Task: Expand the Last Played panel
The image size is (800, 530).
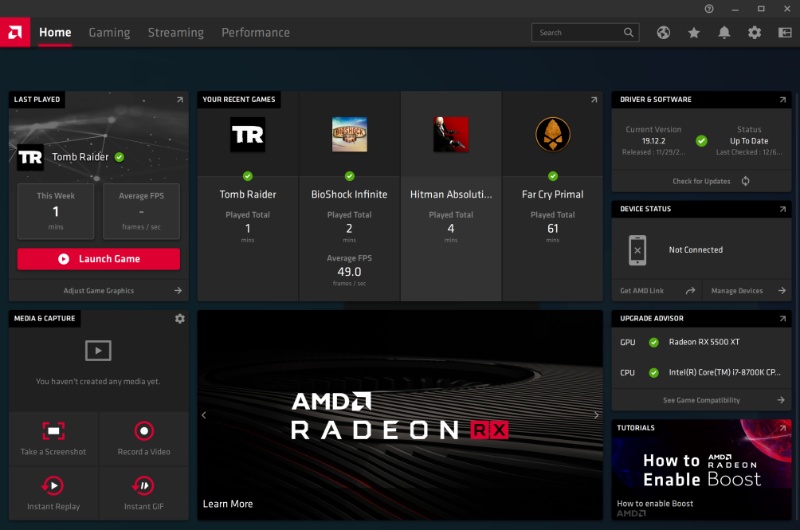Action: click(x=180, y=100)
